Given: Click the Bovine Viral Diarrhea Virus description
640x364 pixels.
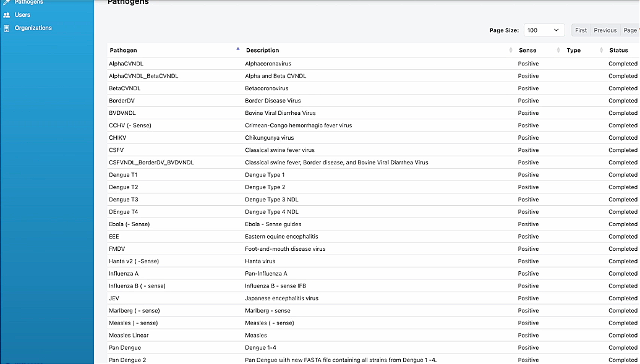Looking at the screenshot, I should [x=280, y=113].
